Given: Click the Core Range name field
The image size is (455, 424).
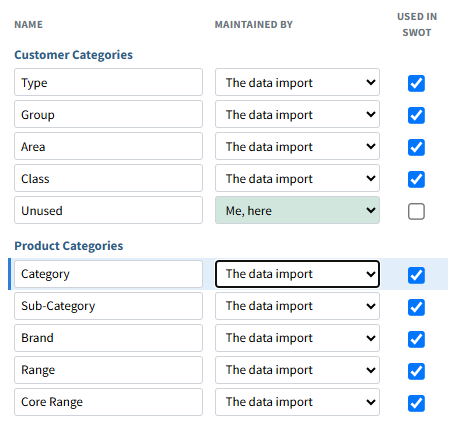Looking at the screenshot, I should pyautogui.click(x=108, y=402).
